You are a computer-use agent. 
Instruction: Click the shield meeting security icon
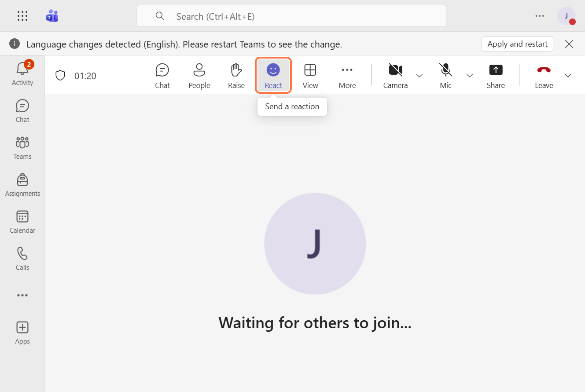click(x=60, y=76)
